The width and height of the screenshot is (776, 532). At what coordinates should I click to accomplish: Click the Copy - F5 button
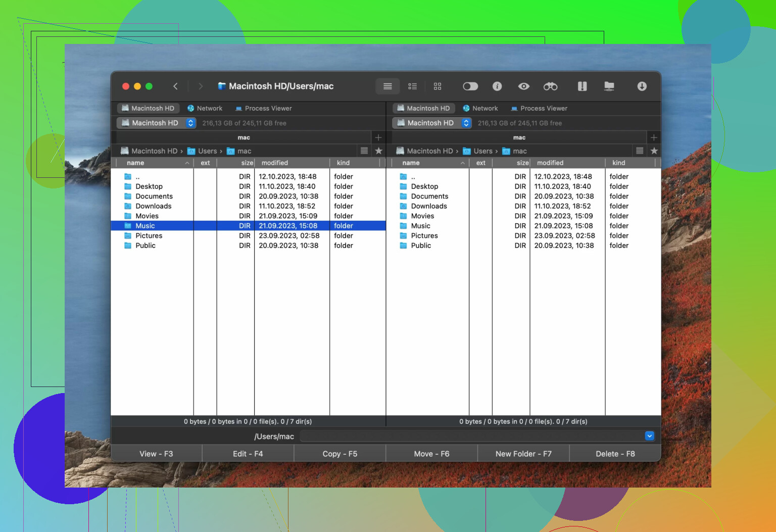click(x=339, y=454)
